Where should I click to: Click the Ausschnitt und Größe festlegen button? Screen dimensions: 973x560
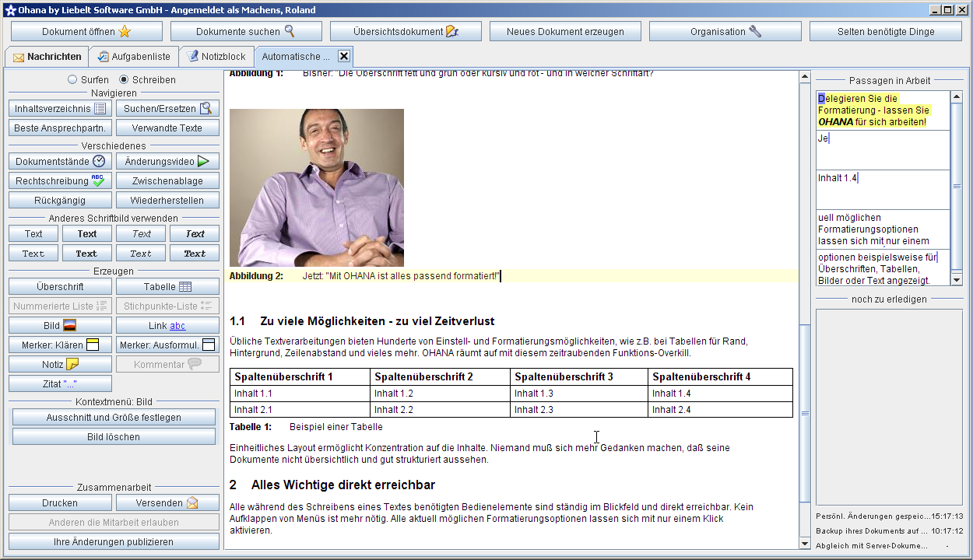coord(114,418)
